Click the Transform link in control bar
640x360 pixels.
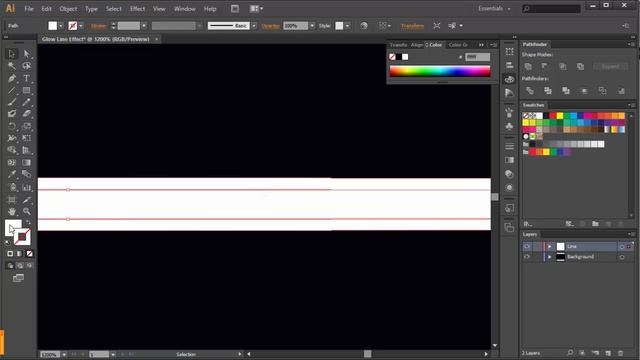point(412,26)
